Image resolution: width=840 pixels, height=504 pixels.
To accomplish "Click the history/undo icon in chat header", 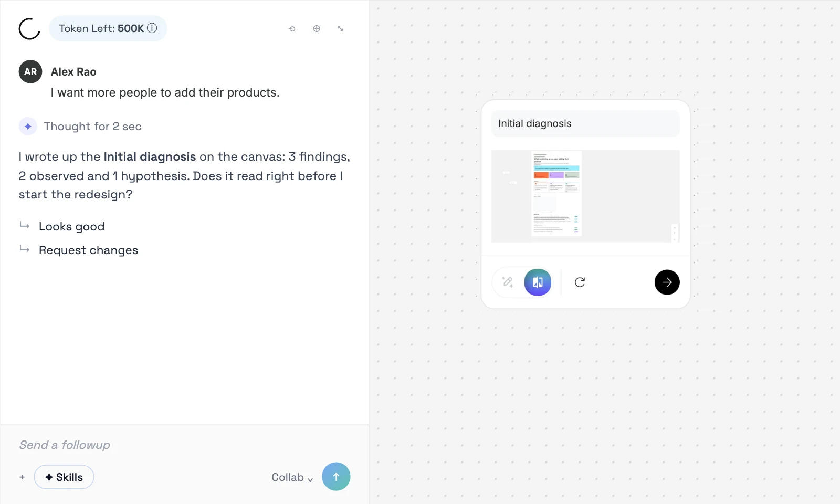I will click(x=292, y=29).
